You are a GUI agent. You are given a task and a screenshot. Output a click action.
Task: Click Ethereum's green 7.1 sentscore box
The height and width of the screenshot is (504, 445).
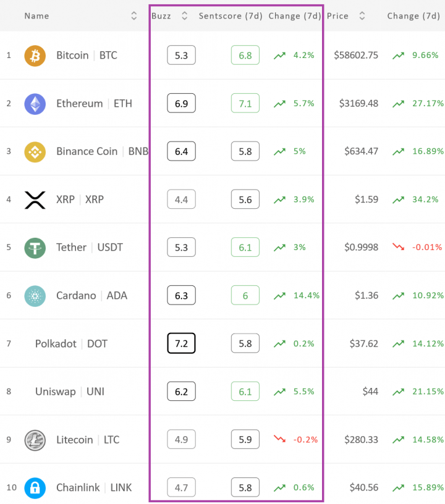245,103
